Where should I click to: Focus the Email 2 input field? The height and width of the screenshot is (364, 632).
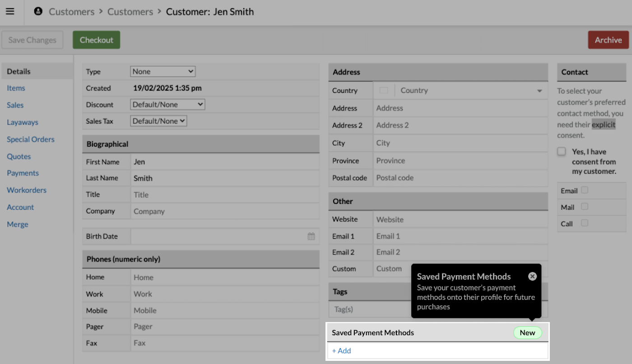(460, 252)
